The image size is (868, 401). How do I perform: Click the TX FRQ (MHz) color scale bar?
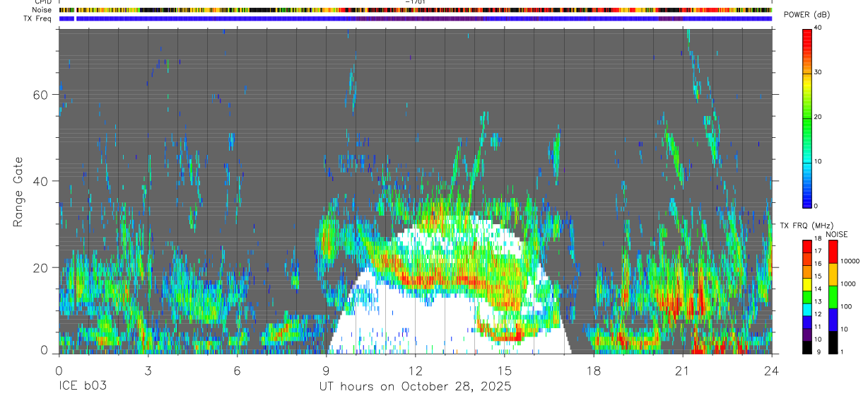coord(807,296)
